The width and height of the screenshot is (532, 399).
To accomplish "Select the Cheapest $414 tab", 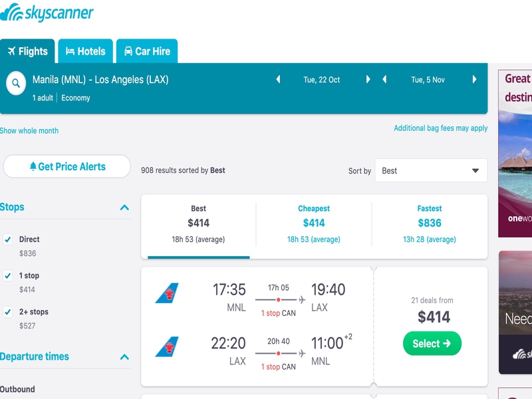I will pos(314,224).
